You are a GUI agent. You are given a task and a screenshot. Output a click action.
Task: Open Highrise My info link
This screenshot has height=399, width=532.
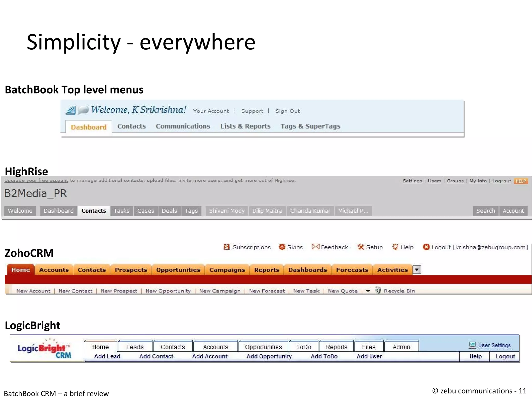click(x=478, y=181)
